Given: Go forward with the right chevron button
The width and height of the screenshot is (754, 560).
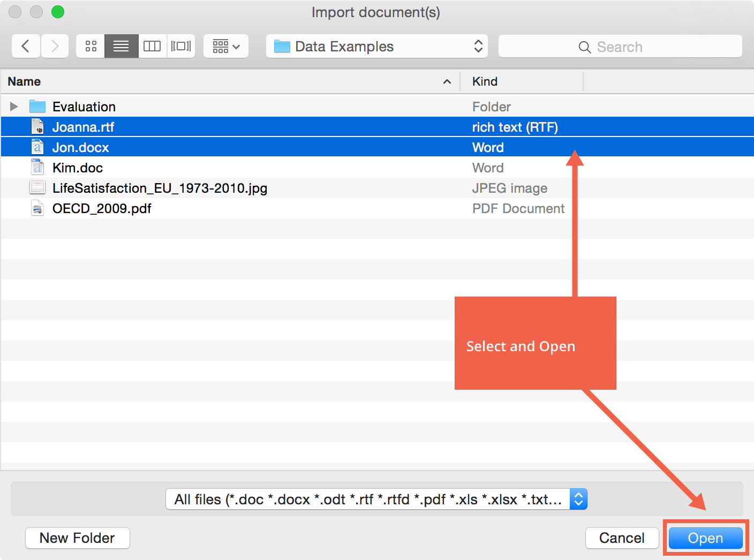Looking at the screenshot, I should pos(55,46).
